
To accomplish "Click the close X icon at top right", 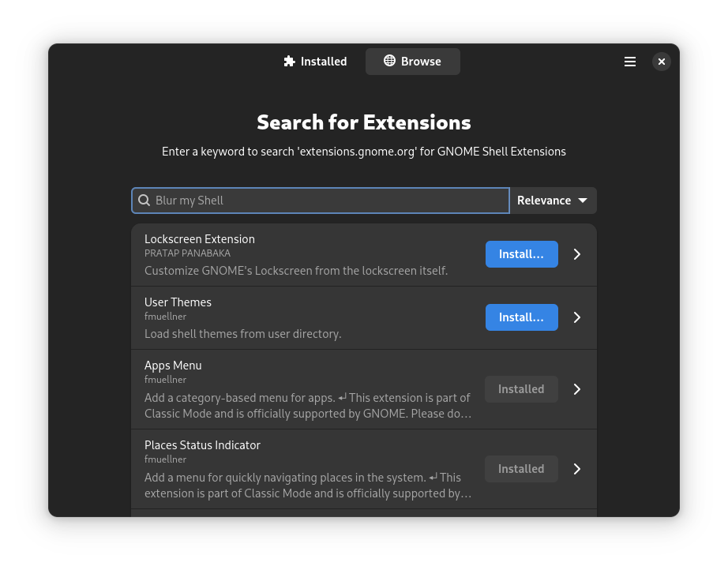I will [x=662, y=61].
